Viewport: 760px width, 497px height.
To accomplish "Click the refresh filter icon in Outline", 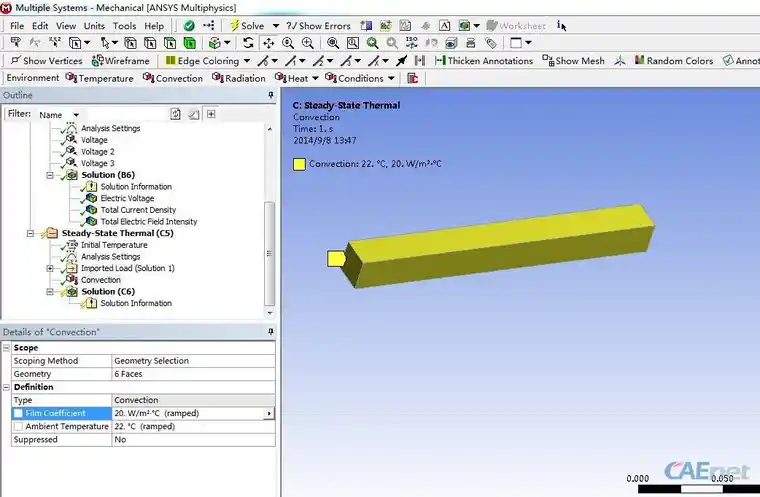I will [x=175, y=114].
